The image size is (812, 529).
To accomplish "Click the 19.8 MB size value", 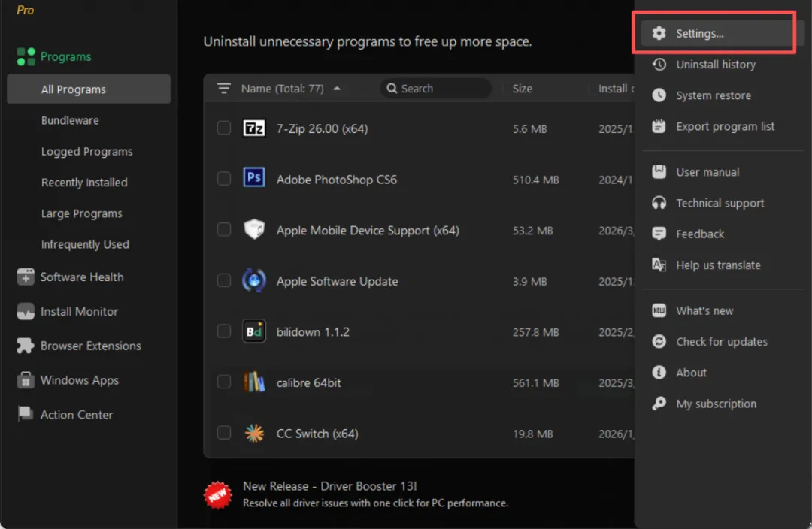I will [x=532, y=434].
